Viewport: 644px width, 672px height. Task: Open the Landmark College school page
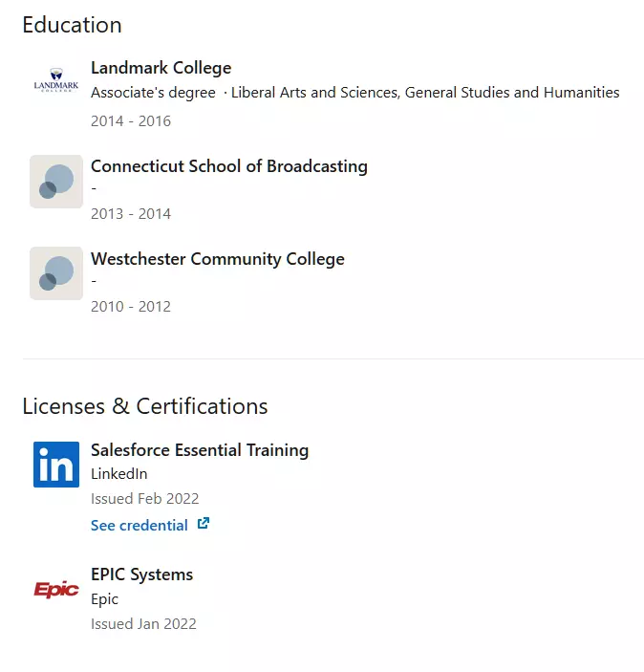point(161,68)
